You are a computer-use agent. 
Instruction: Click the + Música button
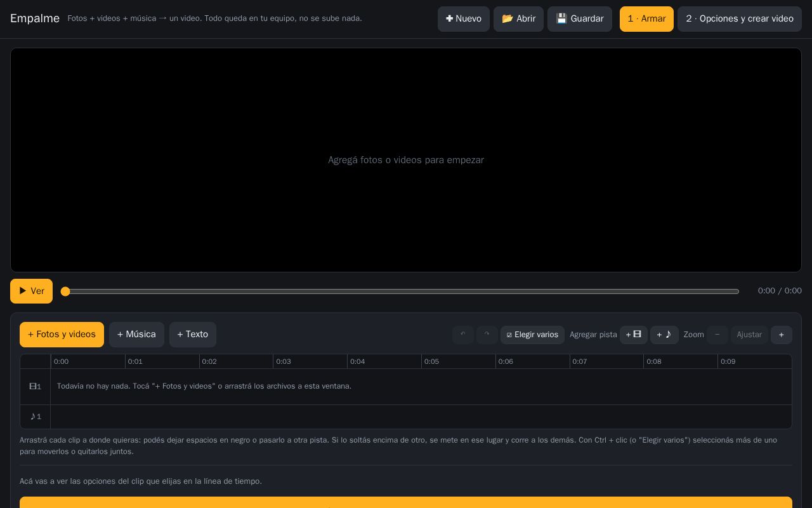coord(136,335)
